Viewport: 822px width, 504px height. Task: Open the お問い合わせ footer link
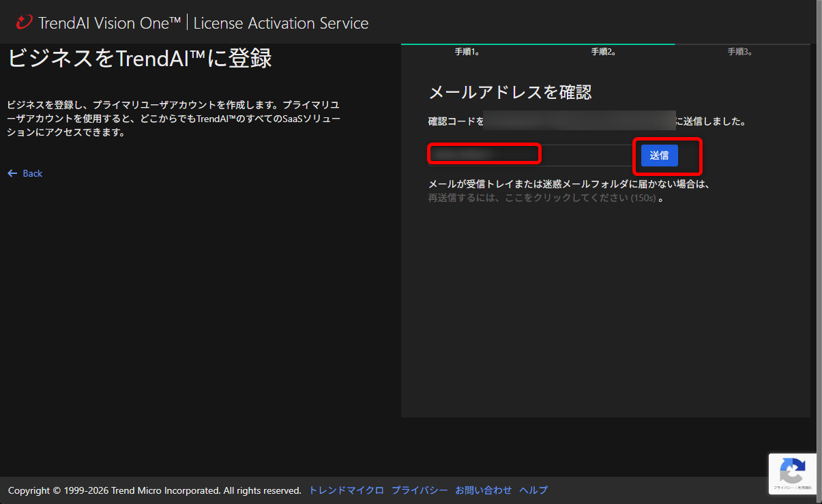(x=483, y=490)
